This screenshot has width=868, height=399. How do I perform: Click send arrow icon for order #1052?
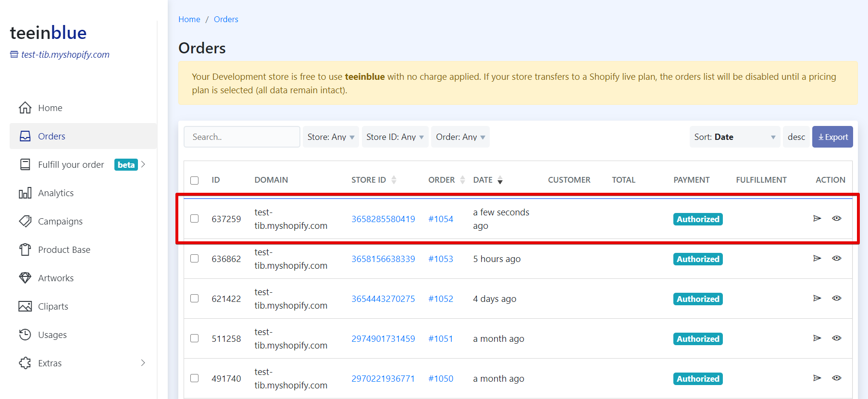pyautogui.click(x=817, y=298)
